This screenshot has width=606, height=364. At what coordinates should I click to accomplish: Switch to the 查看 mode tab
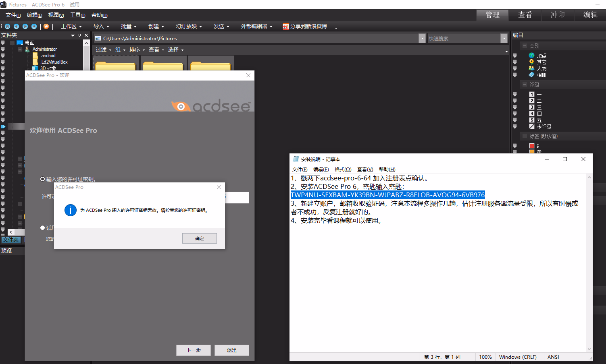[525, 15]
